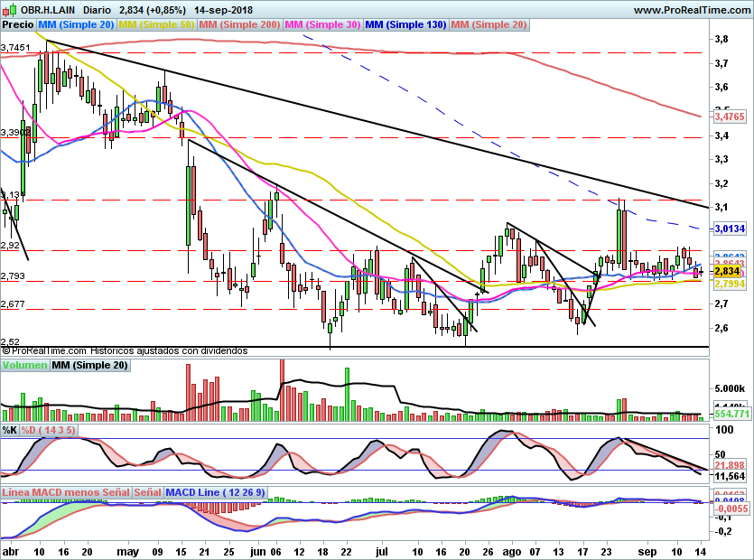The width and height of the screenshot is (754, 560).
Task: Select the green 554.771 volume value tag
Action: 731,414
